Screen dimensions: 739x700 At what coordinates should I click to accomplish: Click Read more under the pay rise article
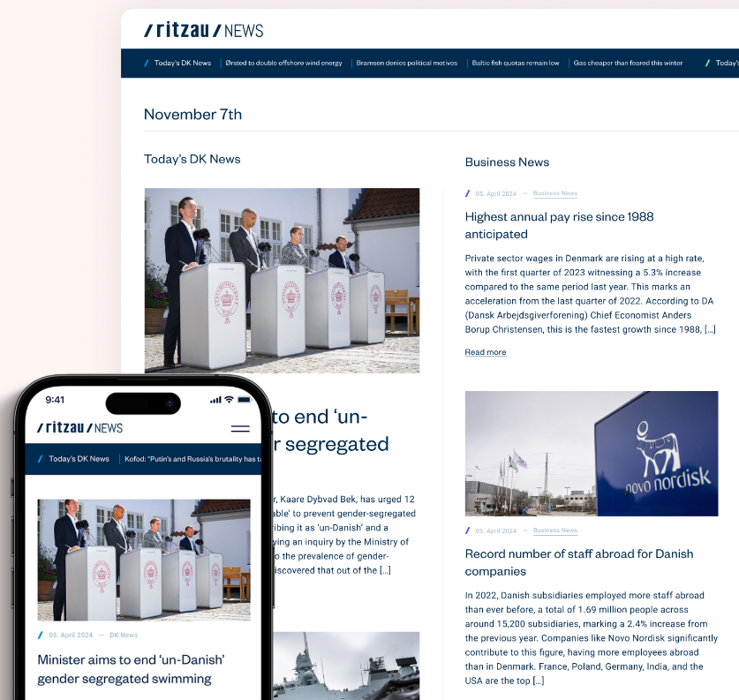[486, 352]
